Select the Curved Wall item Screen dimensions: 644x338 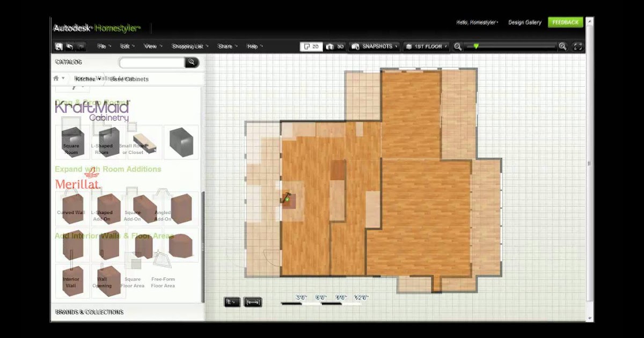(x=72, y=209)
